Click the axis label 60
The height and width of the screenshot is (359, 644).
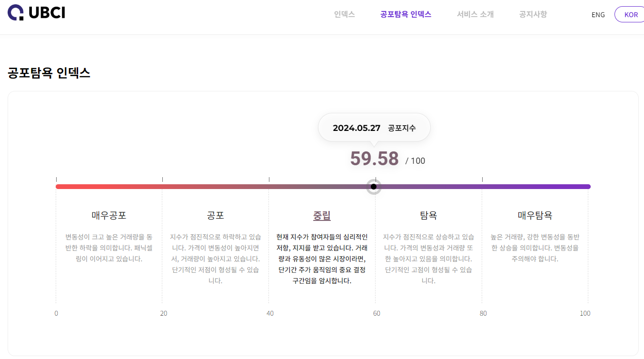(x=376, y=313)
